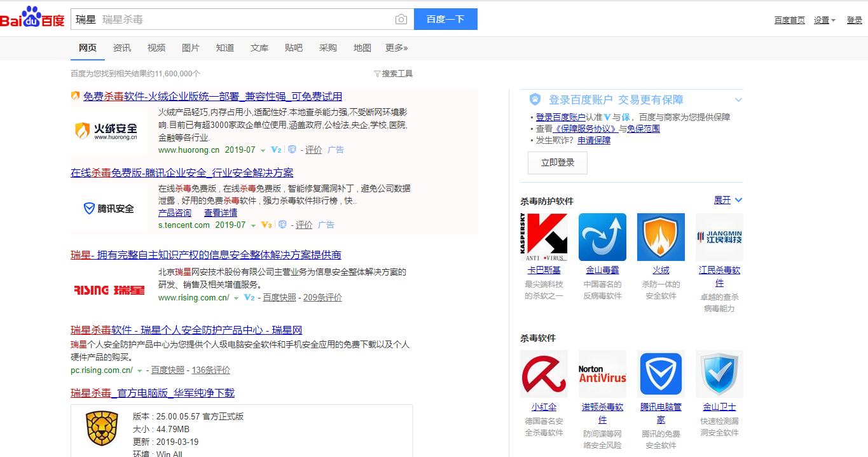Open result 瑞星杀毒软件 - 瑞星个人安全防护产品中心
Screen dimensions: 868x457
(x=186, y=330)
